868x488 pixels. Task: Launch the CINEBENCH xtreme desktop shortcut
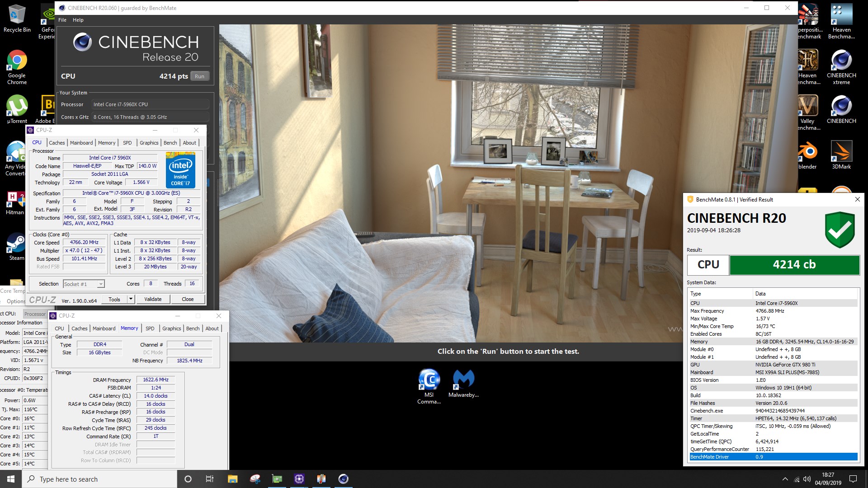point(841,67)
